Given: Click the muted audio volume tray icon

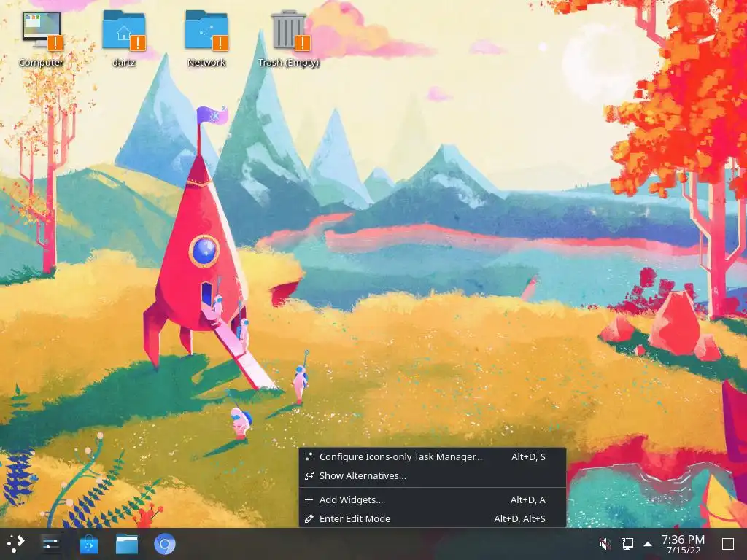Looking at the screenshot, I should click(x=605, y=544).
